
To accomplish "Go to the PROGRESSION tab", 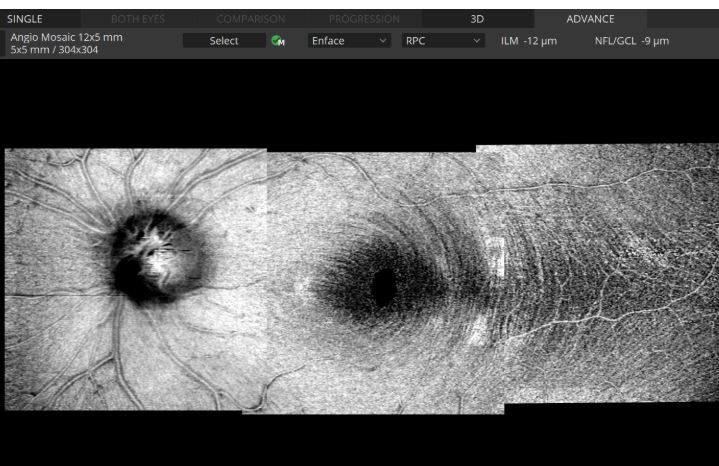I will point(364,18).
